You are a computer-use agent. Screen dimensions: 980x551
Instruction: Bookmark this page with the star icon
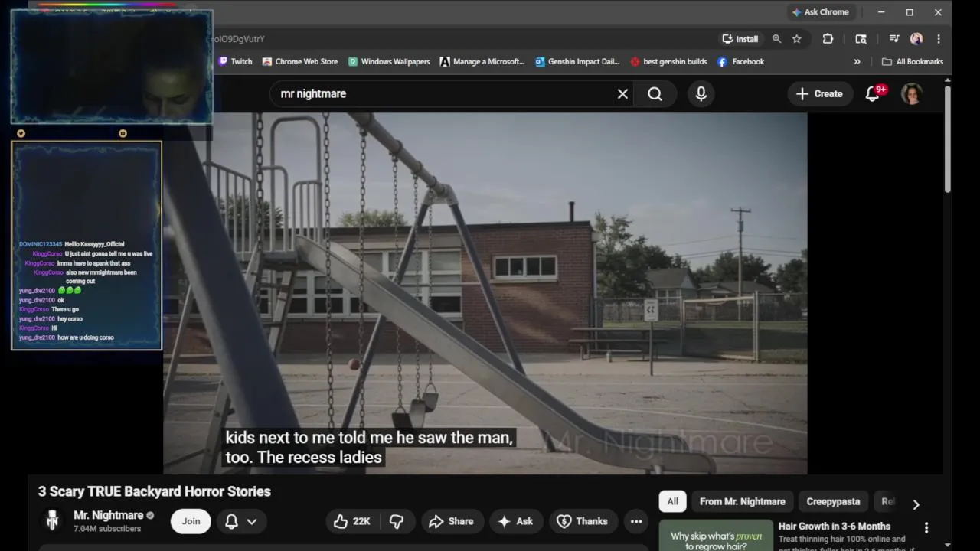pyautogui.click(x=796, y=39)
